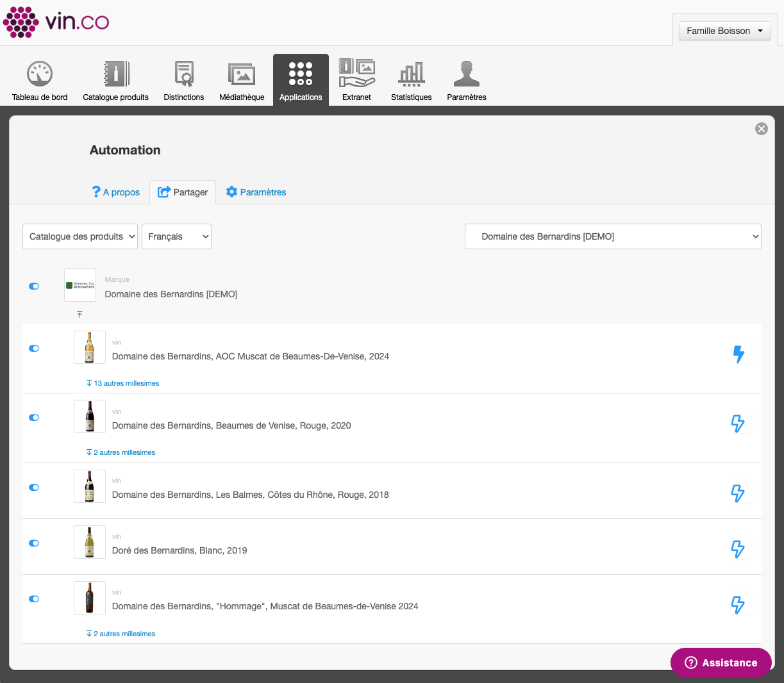Image resolution: width=784 pixels, height=683 pixels.
Task: Open the Famille Boisson account dropdown
Action: tap(725, 31)
